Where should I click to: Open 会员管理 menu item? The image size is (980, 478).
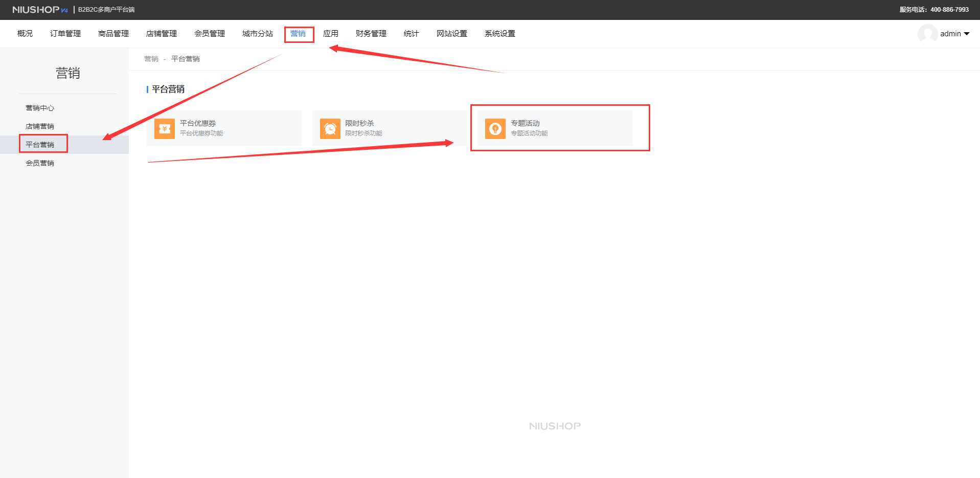coord(210,34)
